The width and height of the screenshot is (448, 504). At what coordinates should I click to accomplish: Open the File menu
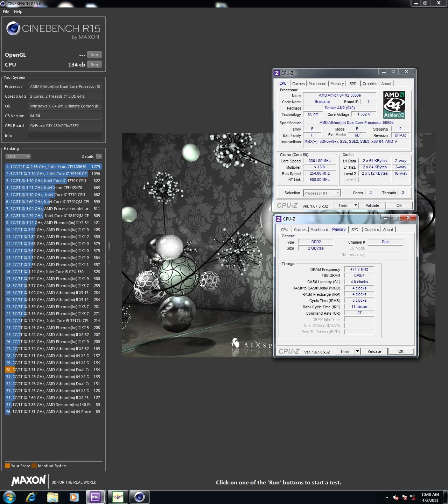[6, 12]
